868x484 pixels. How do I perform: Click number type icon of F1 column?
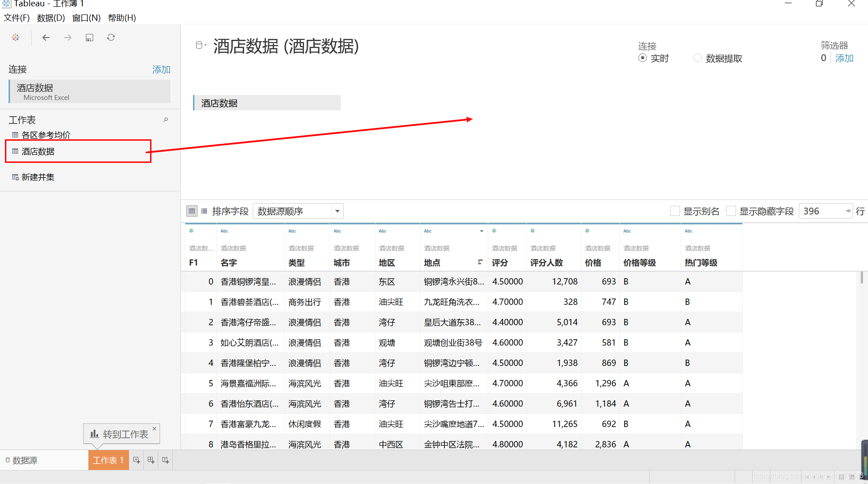pyautogui.click(x=191, y=231)
